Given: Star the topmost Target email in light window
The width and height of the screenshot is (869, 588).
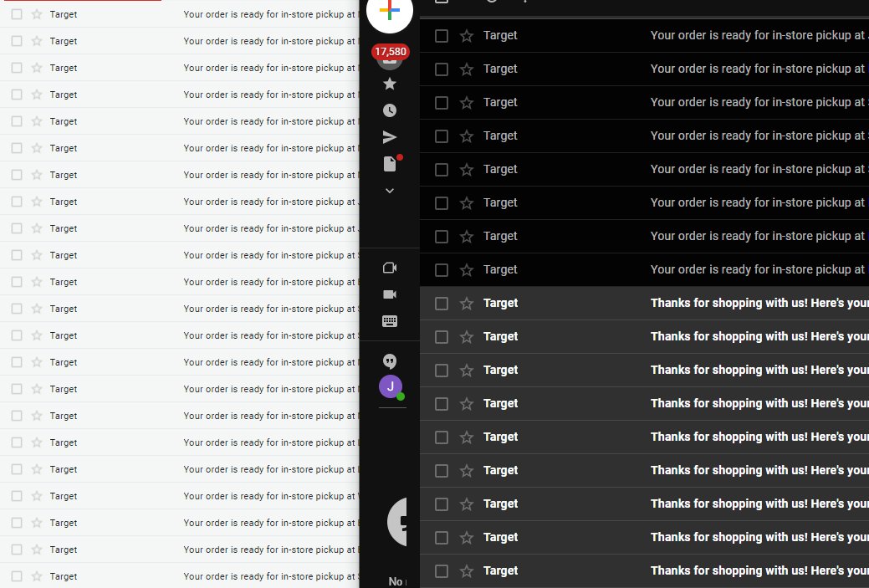Looking at the screenshot, I should (37, 14).
